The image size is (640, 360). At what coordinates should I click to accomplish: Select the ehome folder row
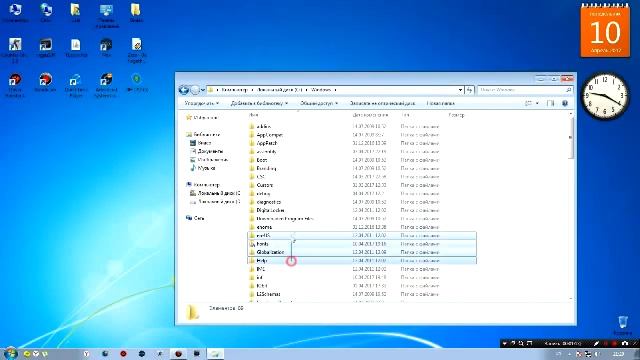point(362,227)
